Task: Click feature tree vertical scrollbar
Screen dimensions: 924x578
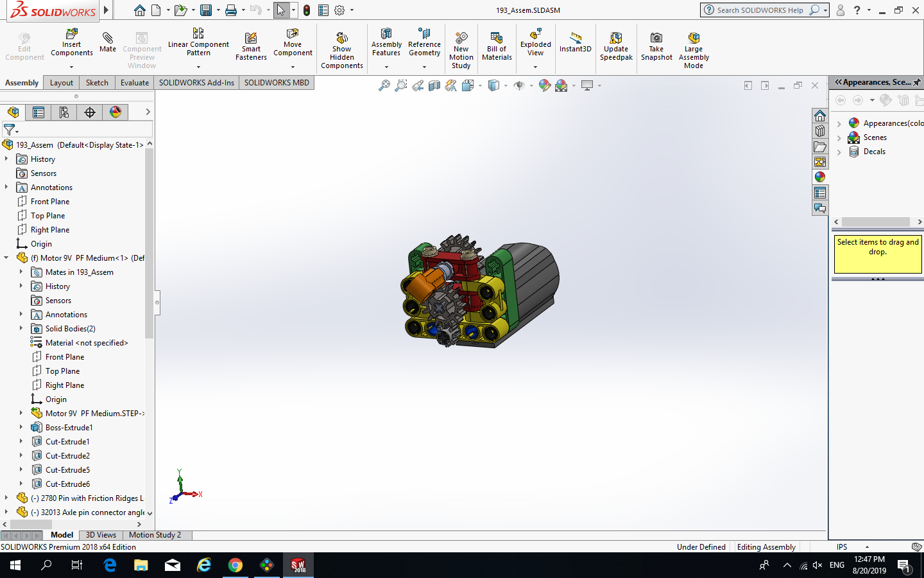Action: coord(149,244)
